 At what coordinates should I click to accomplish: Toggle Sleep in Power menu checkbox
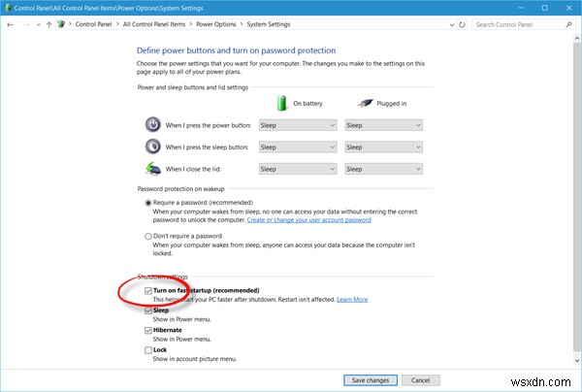click(148, 310)
